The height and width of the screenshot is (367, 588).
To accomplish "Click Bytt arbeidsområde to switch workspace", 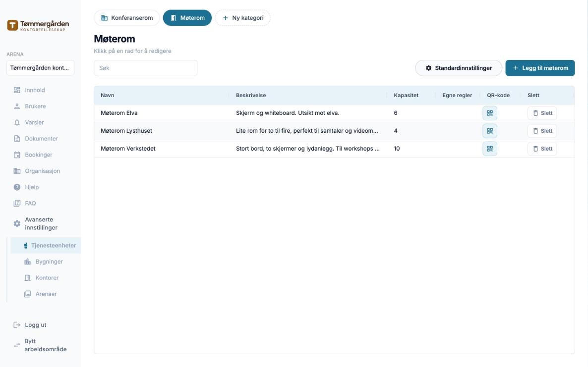I will click(x=46, y=345).
